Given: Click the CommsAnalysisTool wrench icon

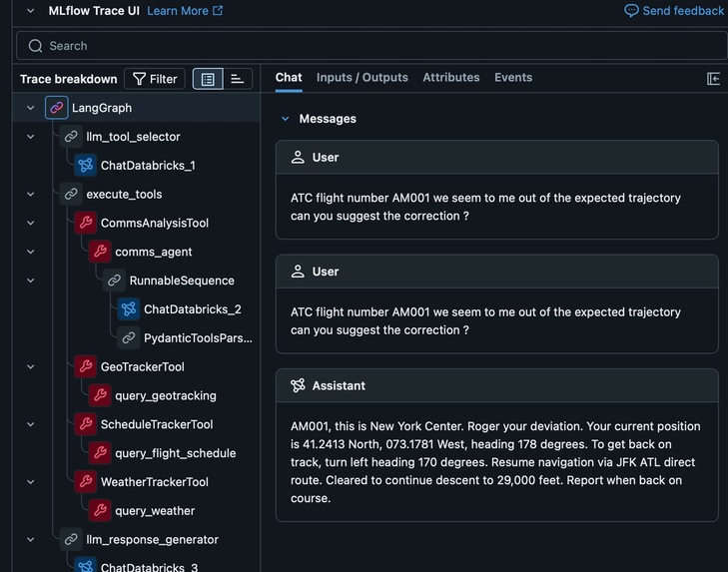Looking at the screenshot, I should pyautogui.click(x=86, y=223).
